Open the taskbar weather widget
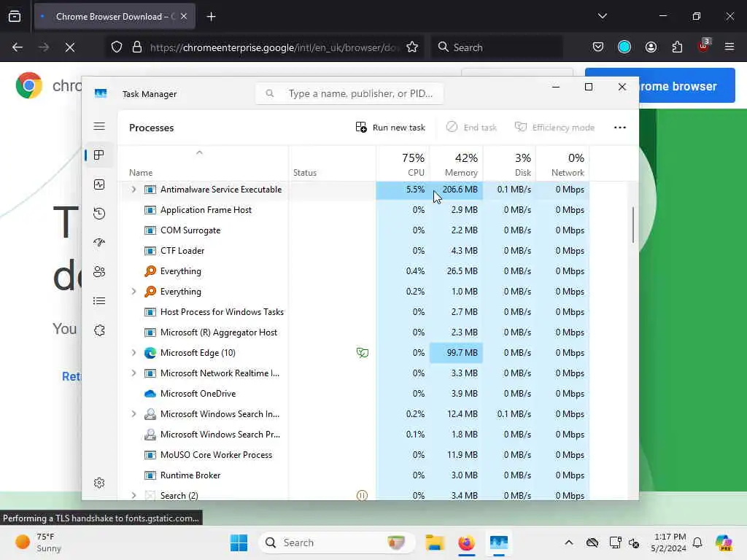This screenshot has height=560, width=747. [x=39, y=542]
